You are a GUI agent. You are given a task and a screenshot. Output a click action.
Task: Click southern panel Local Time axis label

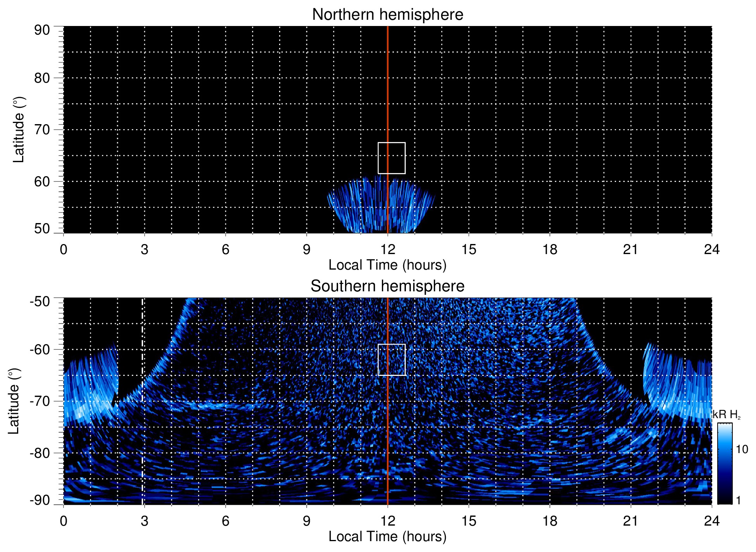click(387, 536)
